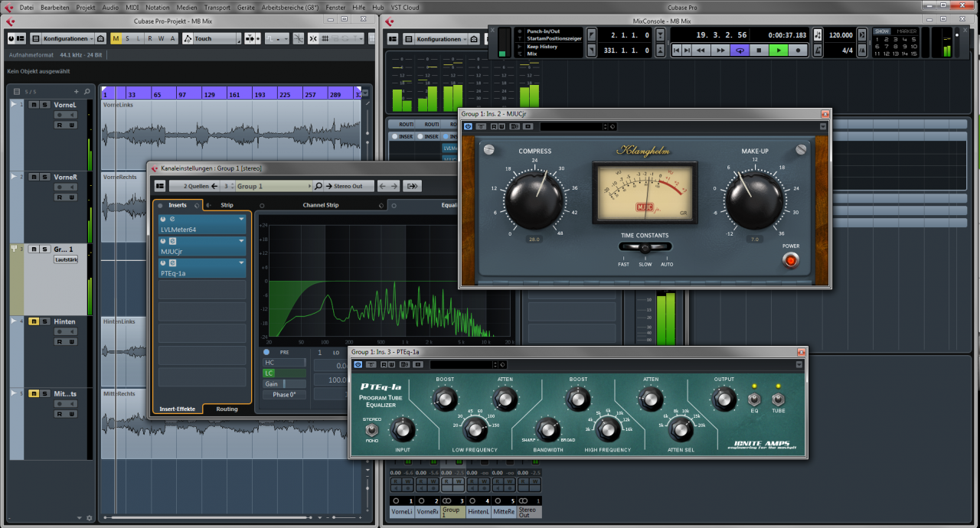Open editor for the MJUCjr insert
This screenshot has width=980, height=528.
[172, 241]
